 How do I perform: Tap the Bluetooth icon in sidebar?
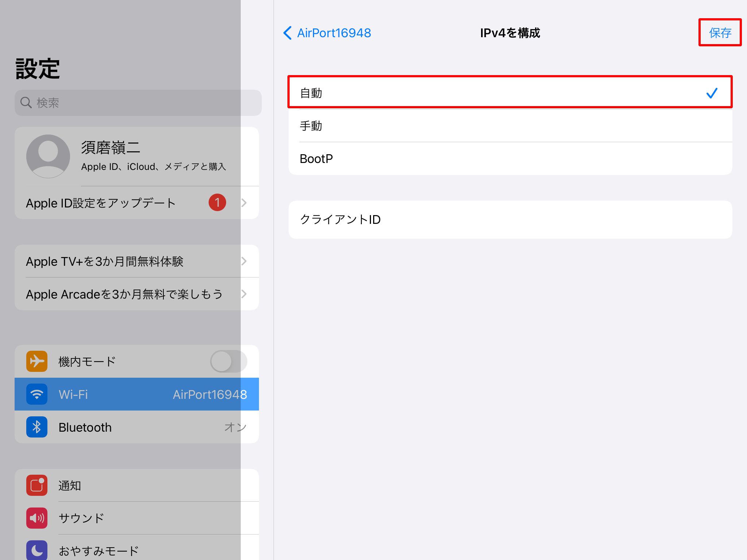point(37,427)
